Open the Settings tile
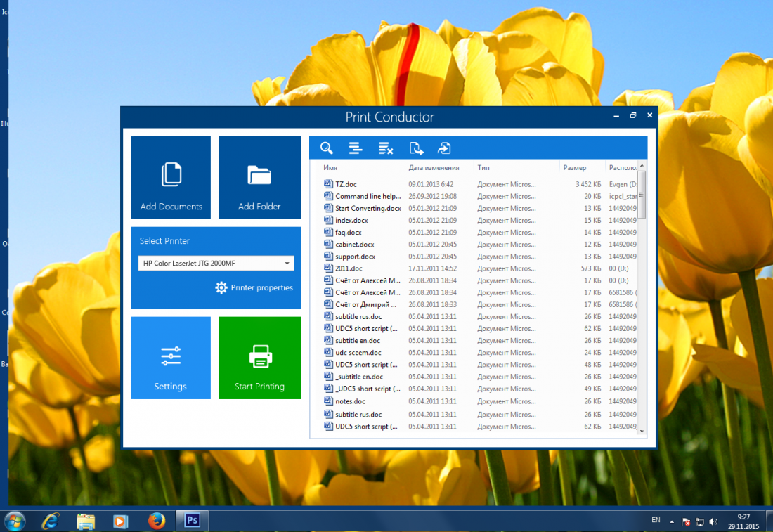This screenshot has width=773, height=532. 171,358
